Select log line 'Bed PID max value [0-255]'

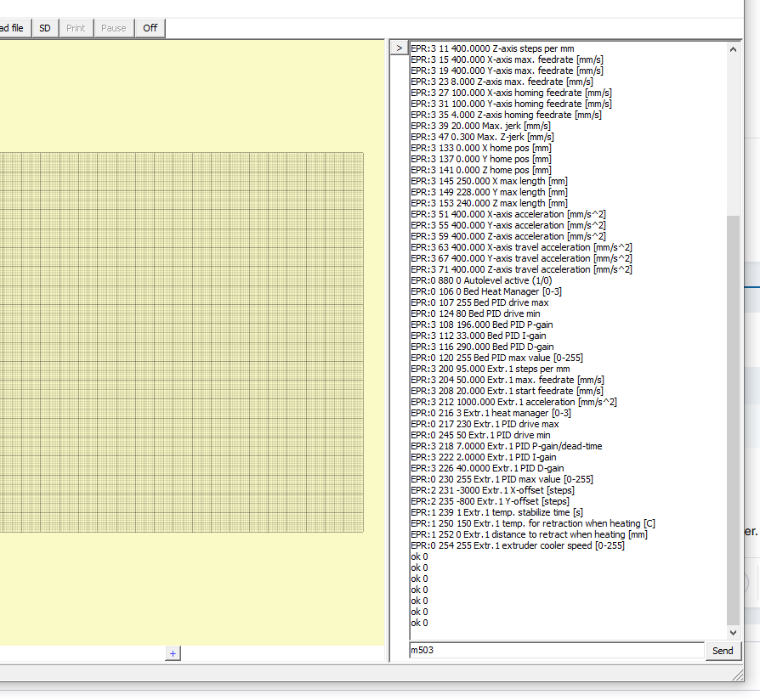[x=496, y=358]
